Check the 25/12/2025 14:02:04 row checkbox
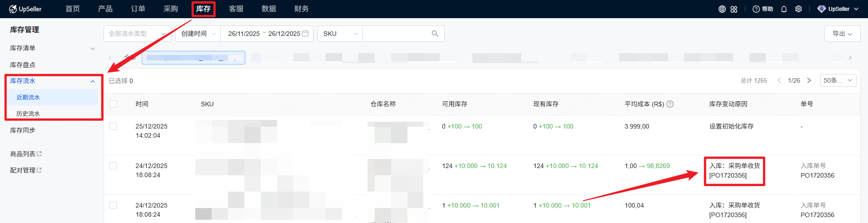Screen dimensions: 868x223 coord(113,126)
